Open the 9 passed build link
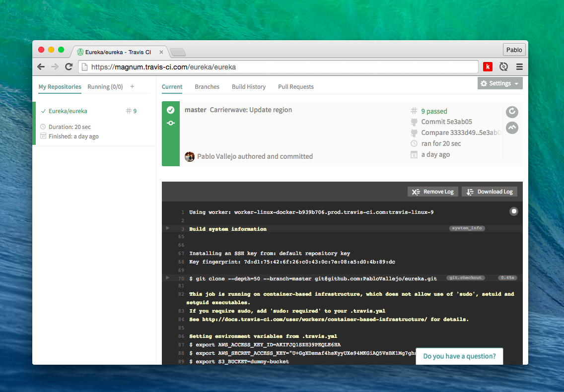 click(434, 111)
